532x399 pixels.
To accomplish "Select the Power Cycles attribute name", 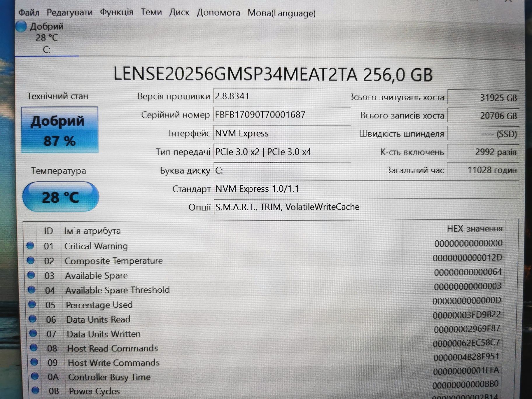I will point(94,391).
